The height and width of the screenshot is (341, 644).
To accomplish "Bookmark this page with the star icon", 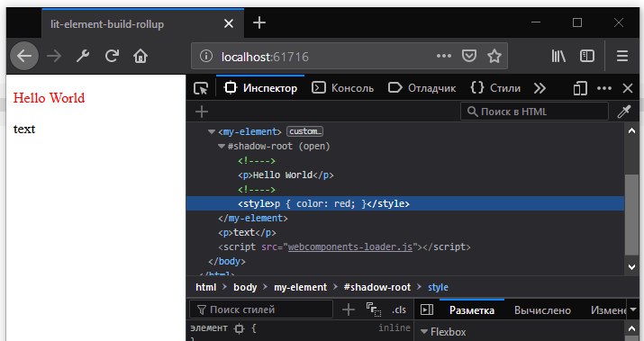I will (494, 56).
